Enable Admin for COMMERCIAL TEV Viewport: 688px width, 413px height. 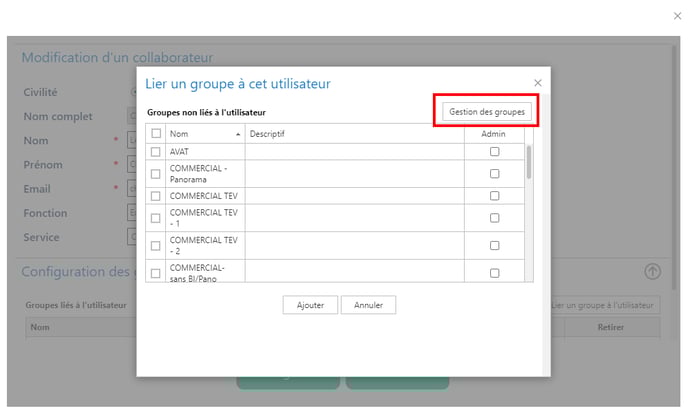(494, 195)
